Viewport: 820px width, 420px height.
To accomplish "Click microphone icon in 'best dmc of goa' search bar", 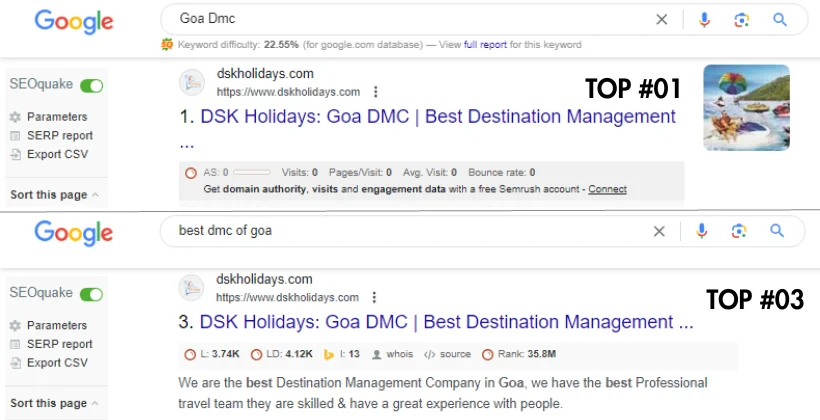I will click(x=702, y=231).
